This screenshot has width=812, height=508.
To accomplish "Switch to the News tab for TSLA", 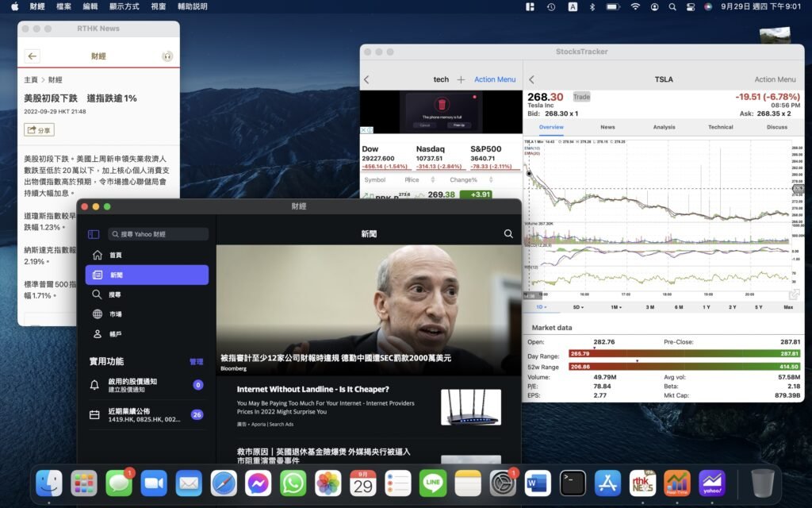I will (x=607, y=127).
